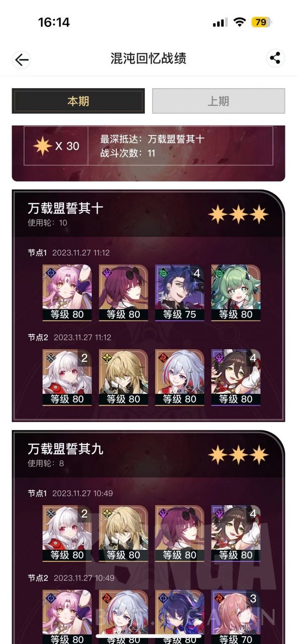
Task: Tap the 万载盟誓其九 title
Action: pos(65,449)
